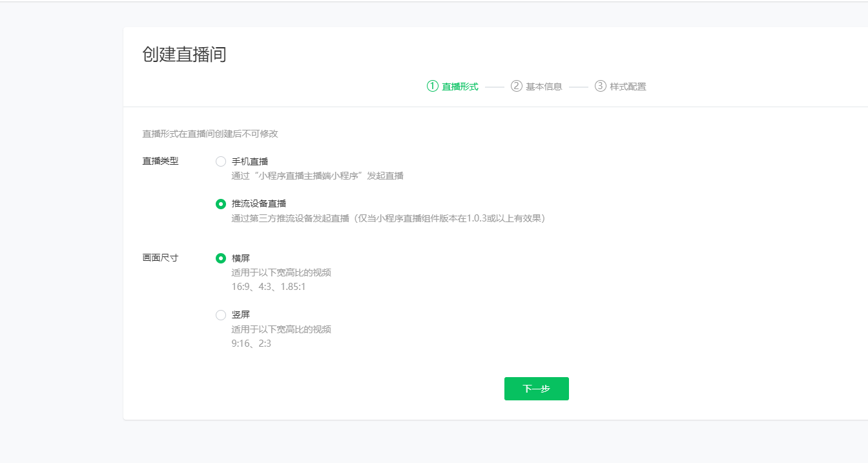Click the 创建直播间 page title
Screen dimensions: 868x463
[x=185, y=54]
